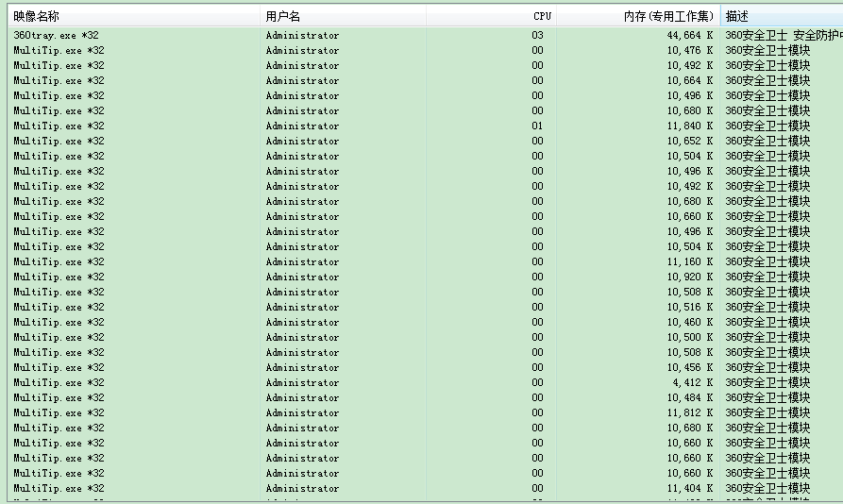Highlight the MultiTip.exe row using 11,160 K

pos(59,262)
